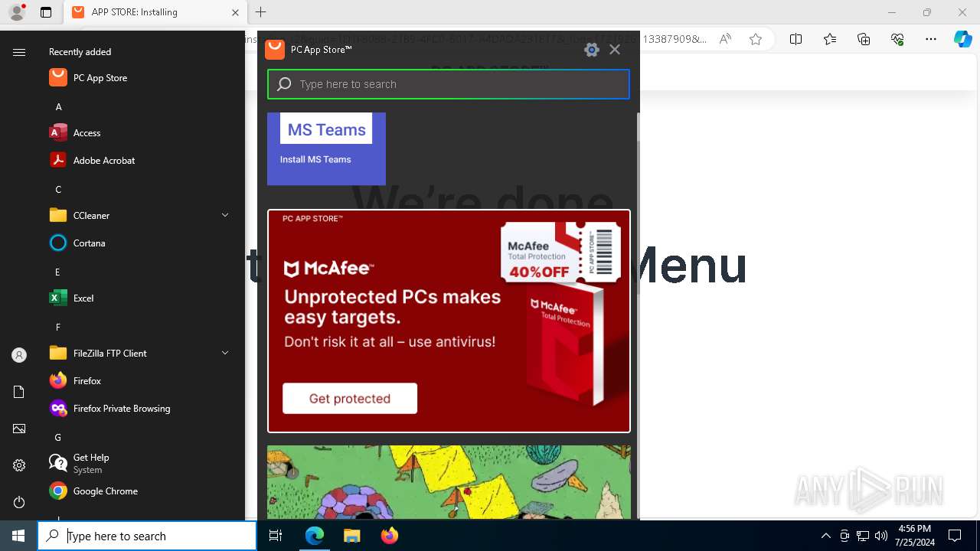Image resolution: width=980 pixels, height=551 pixels.
Task: Open Edge split screen
Action: point(796,39)
